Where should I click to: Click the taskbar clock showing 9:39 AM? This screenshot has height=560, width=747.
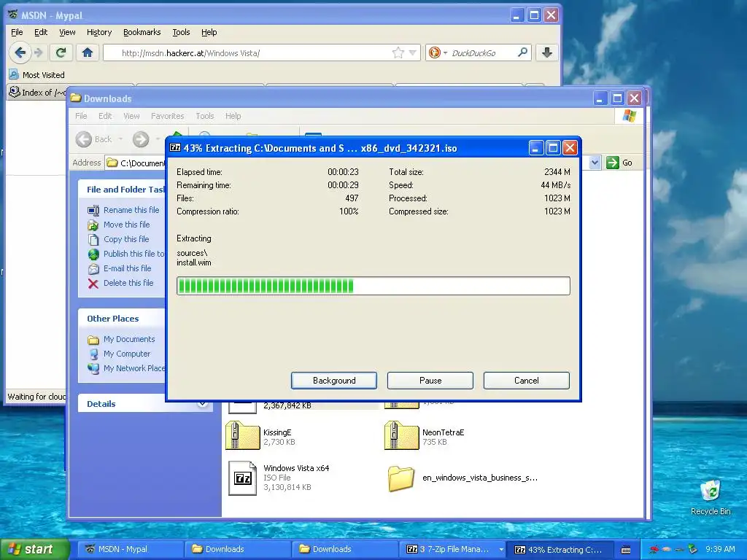720,549
